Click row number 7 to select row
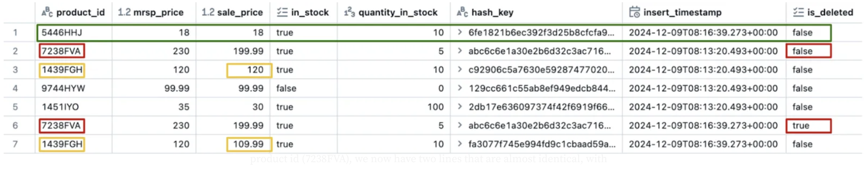Screen dimensions: 868x170 pyautogui.click(x=15, y=144)
